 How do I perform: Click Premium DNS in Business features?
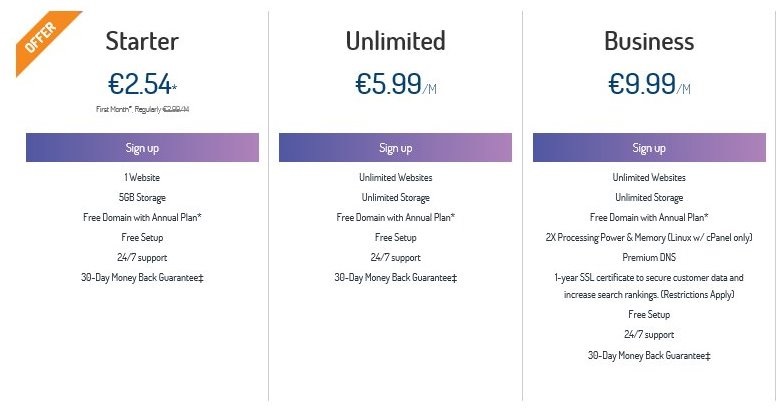tap(649, 257)
